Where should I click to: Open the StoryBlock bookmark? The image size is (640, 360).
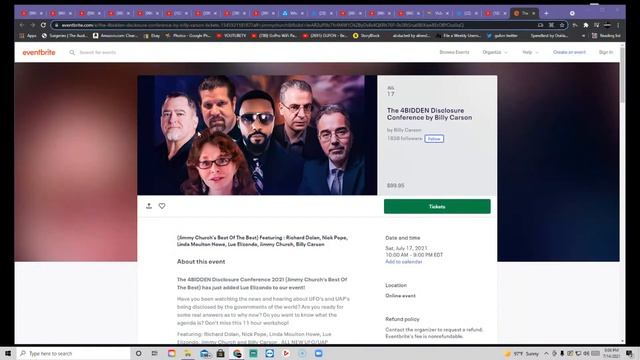[x=366, y=36]
